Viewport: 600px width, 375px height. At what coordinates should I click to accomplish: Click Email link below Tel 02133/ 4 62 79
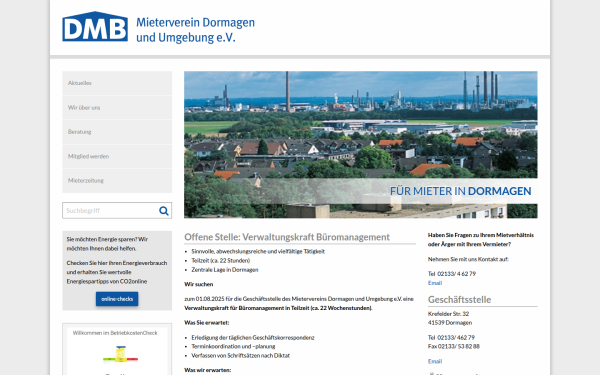pos(435,283)
